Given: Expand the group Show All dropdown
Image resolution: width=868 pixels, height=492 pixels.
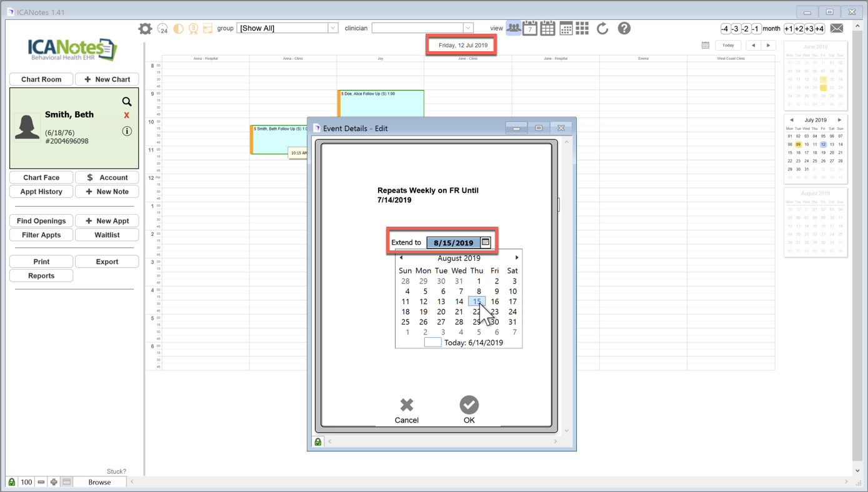Looking at the screenshot, I should [332, 28].
